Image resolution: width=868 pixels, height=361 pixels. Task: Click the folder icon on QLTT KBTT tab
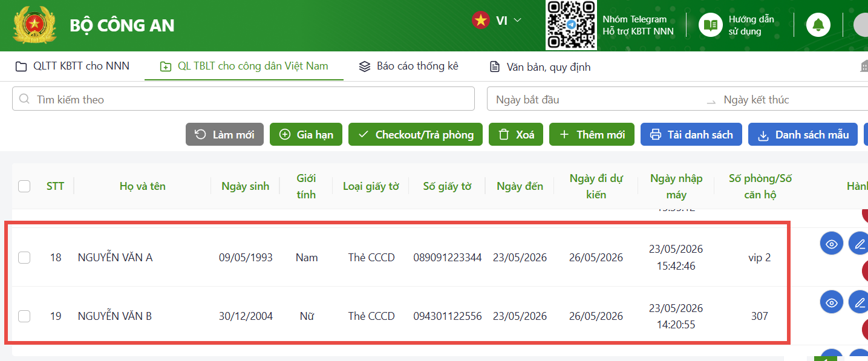[21, 67]
